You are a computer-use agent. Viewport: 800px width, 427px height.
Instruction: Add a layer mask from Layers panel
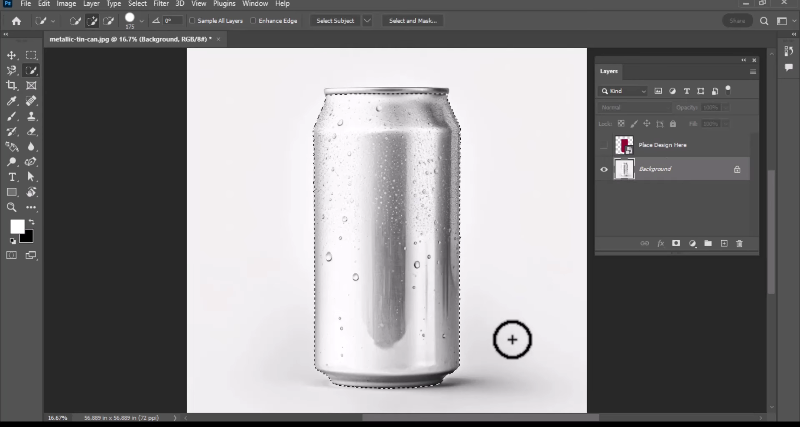click(x=676, y=243)
